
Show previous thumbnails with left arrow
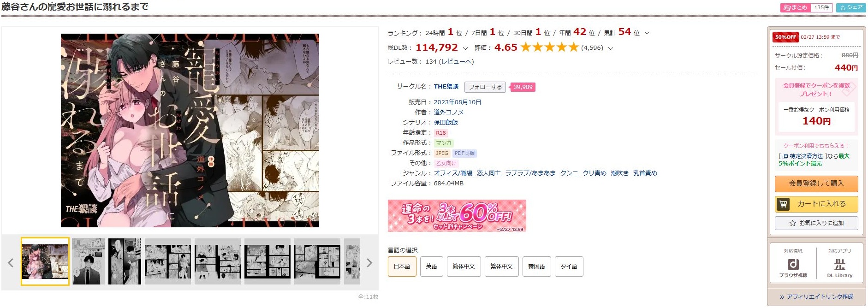click(x=11, y=263)
